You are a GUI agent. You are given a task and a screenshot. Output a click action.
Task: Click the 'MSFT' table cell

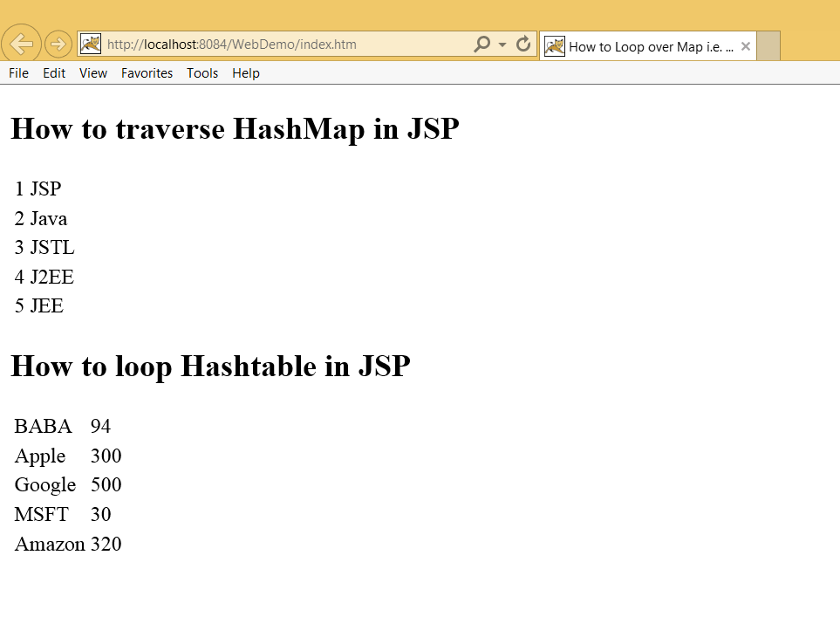[42, 515]
